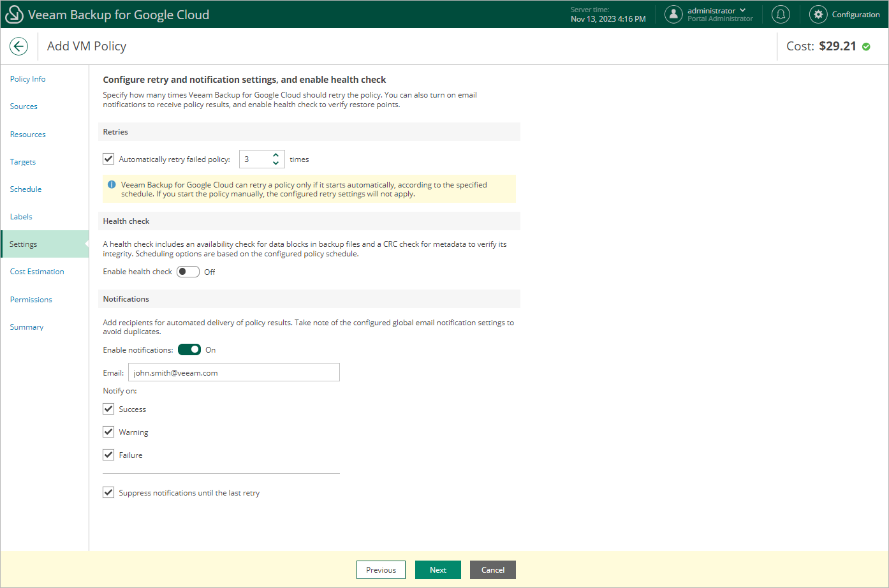Cancel the Add VM Policy wizard
This screenshot has width=889, height=588.
click(493, 570)
